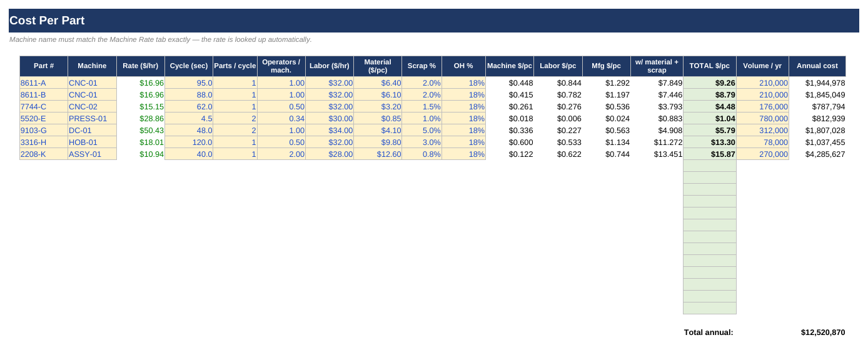
Task: Click the TOTAL $/pc column header
Action: (710, 66)
